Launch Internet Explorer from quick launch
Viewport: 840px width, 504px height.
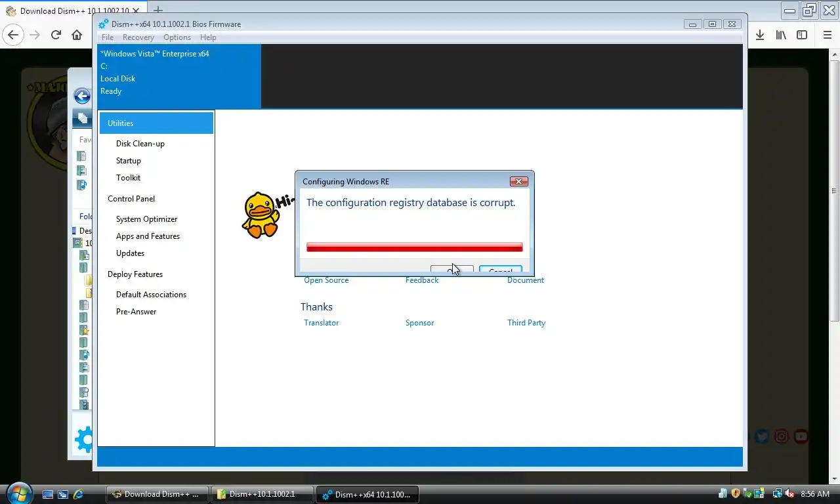79,494
